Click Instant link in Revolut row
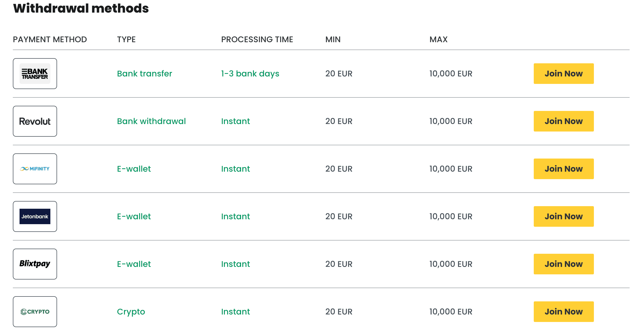Image resolution: width=644 pixels, height=332 pixels. [x=235, y=121]
